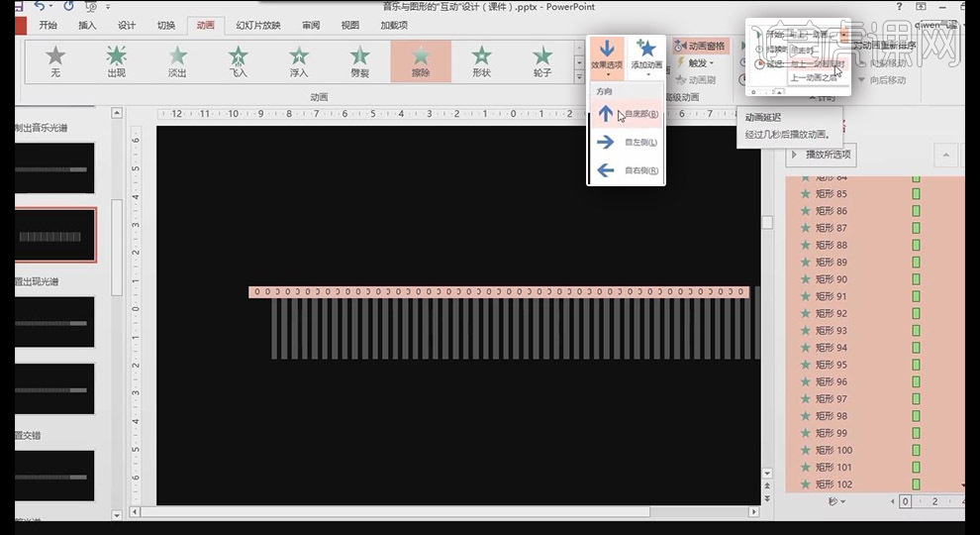Click the 播放所选项 (Play Selected) button
Viewport: 980px width, 535px height.
point(821,155)
